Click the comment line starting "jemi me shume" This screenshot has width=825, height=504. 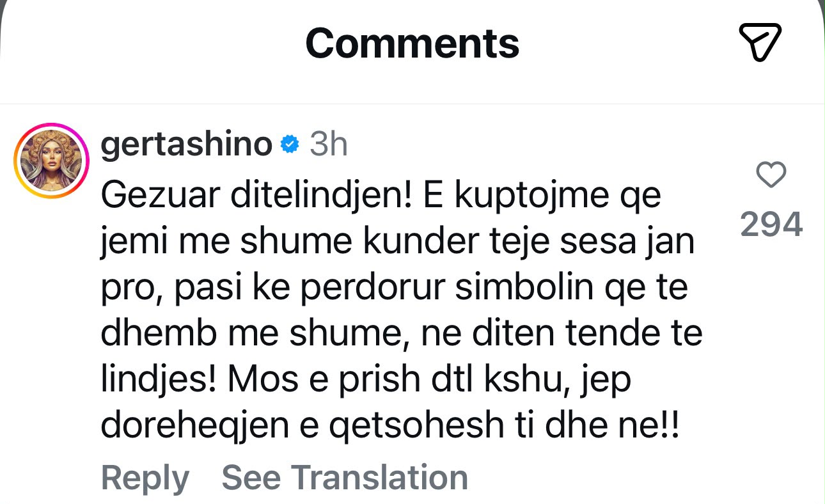point(398,243)
